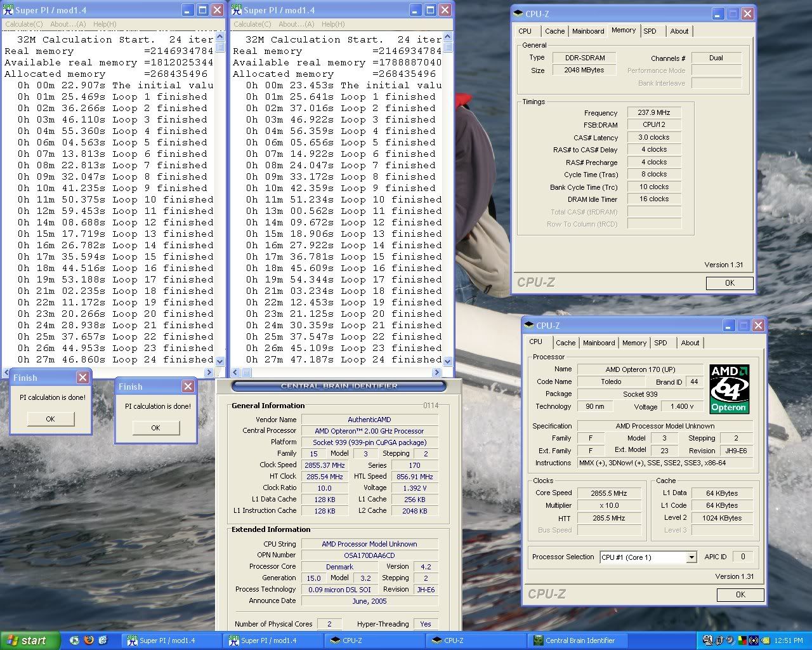Click the grey globe tray icon
Screen dimensions: 812x650
(730, 640)
